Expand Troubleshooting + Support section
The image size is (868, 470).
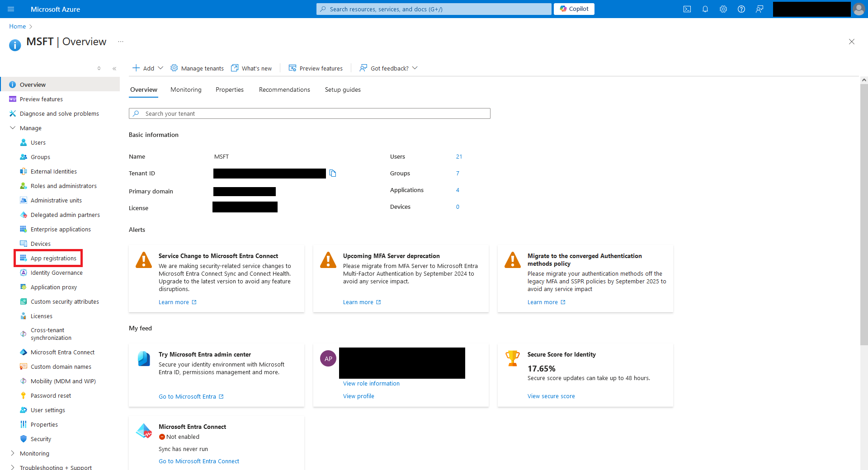(x=13, y=467)
